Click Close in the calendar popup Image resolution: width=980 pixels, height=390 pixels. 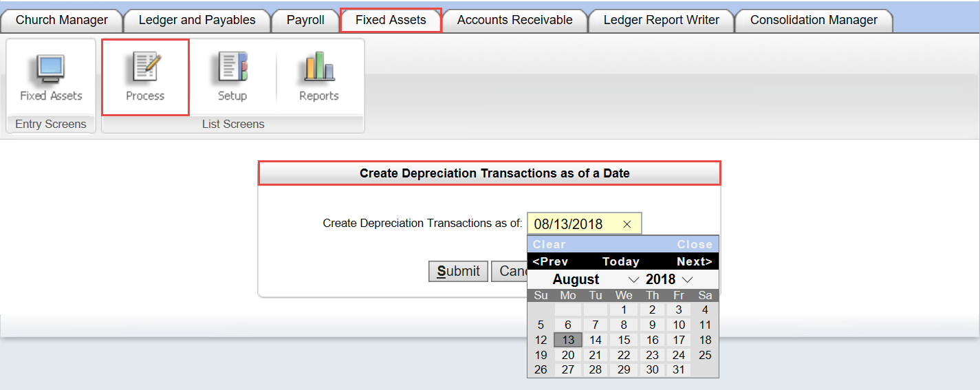[695, 244]
